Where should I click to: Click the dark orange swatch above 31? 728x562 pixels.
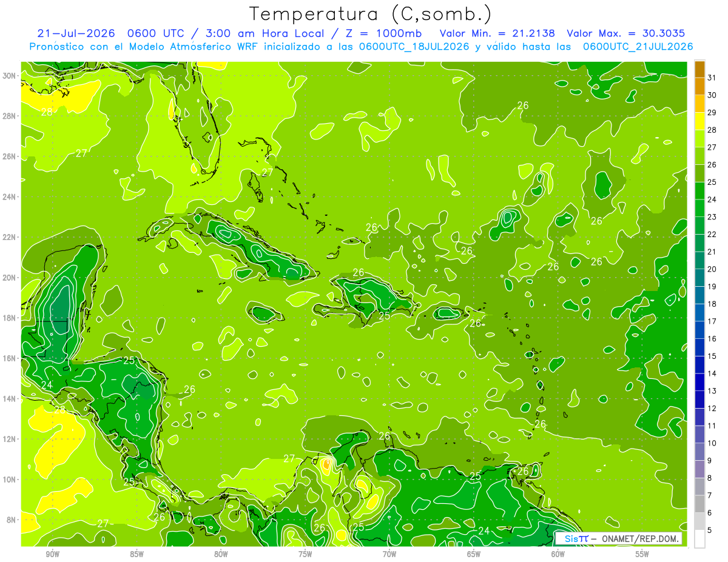[699, 69]
